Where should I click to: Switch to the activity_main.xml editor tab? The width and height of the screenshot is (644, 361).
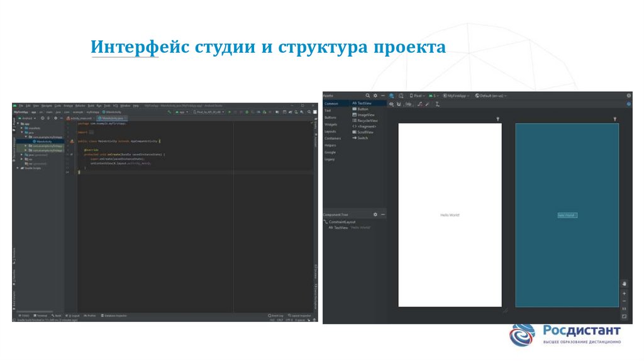[81, 118]
